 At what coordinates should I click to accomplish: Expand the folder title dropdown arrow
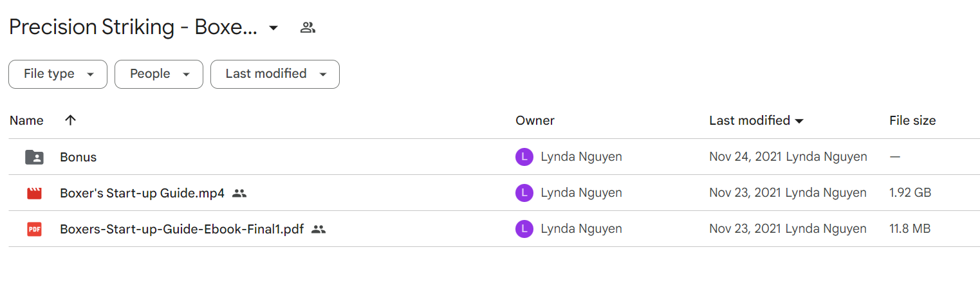pyautogui.click(x=273, y=28)
